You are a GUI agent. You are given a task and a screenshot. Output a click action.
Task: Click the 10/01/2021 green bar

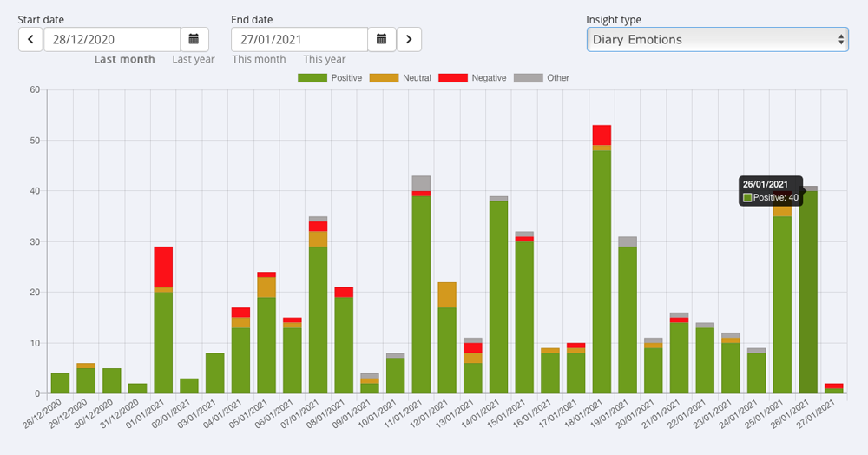tap(395, 376)
